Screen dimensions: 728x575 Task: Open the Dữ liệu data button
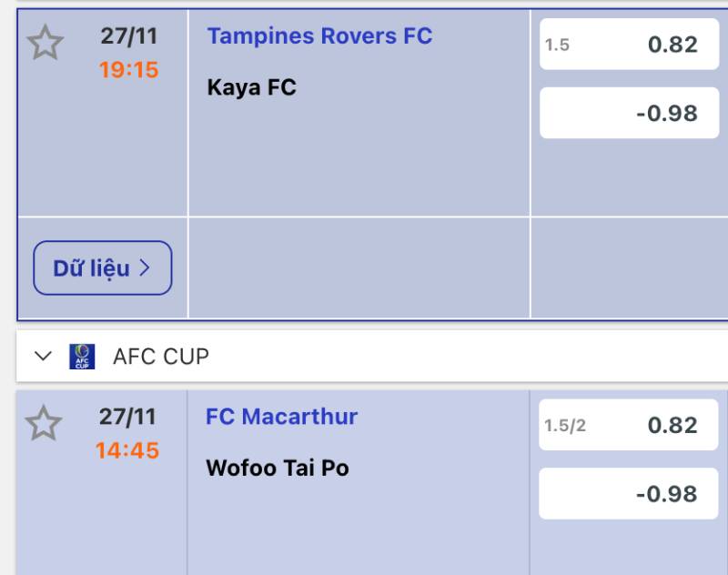pyautogui.click(x=102, y=268)
